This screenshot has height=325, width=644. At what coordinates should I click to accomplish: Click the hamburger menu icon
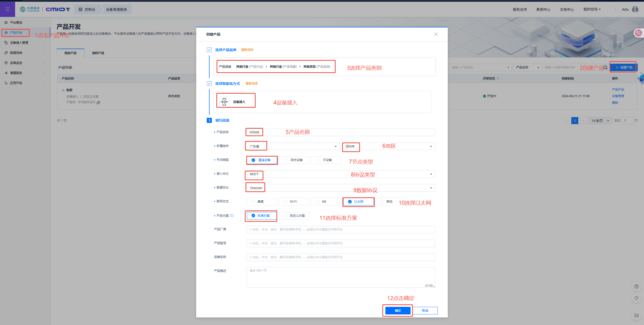pos(7,9)
